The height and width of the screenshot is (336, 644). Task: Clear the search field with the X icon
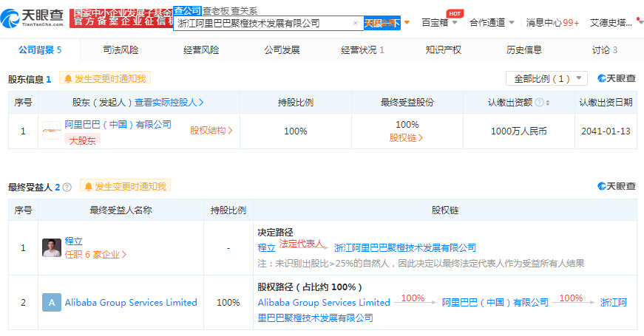point(355,23)
